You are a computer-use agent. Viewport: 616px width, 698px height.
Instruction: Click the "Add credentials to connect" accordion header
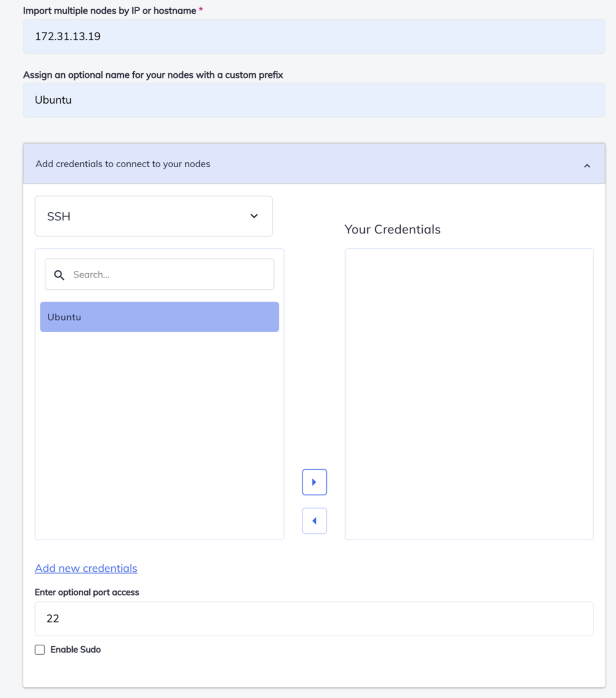pyautogui.click(x=301, y=164)
